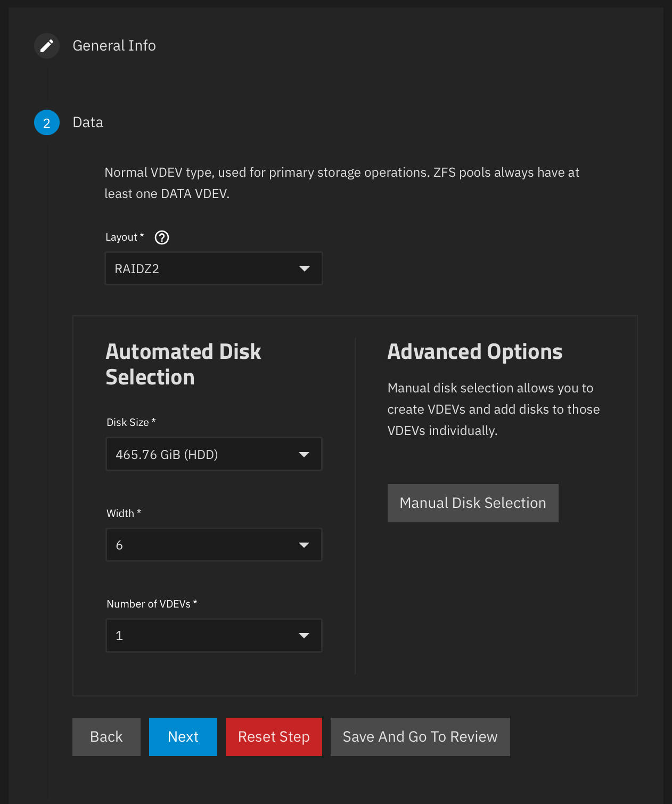672x804 pixels.
Task: Click the blue Next button
Action: pos(183,737)
